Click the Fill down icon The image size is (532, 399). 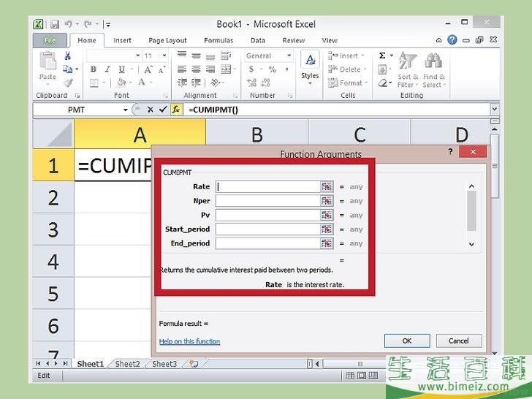[x=382, y=69]
